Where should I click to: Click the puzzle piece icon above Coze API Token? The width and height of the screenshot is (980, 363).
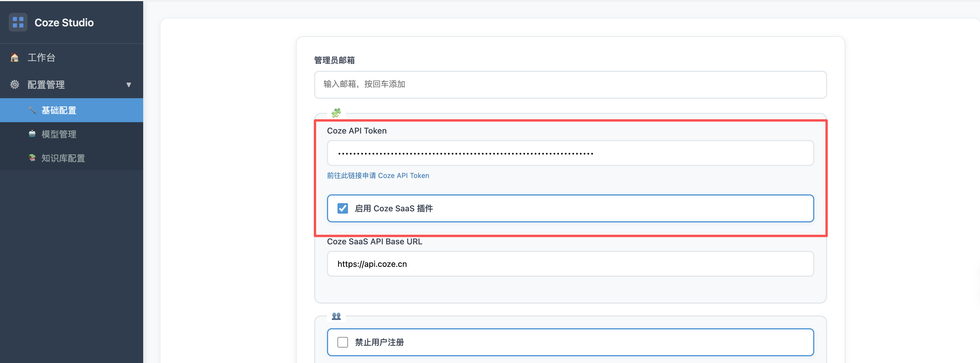336,112
